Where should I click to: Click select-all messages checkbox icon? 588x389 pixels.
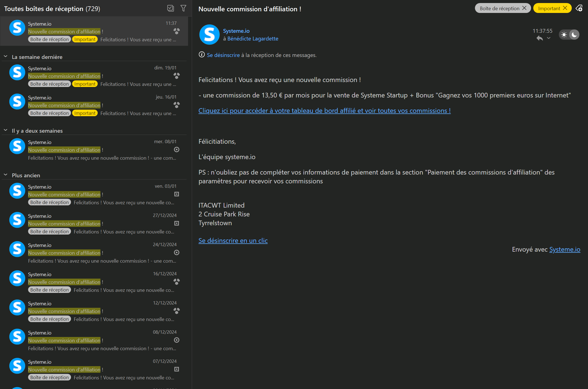click(x=171, y=8)
